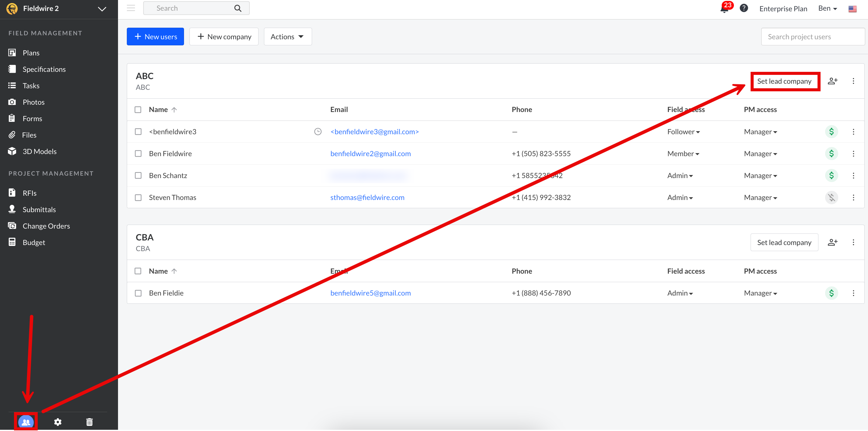Click add user icon for ABC company

[x=832, y=81]
